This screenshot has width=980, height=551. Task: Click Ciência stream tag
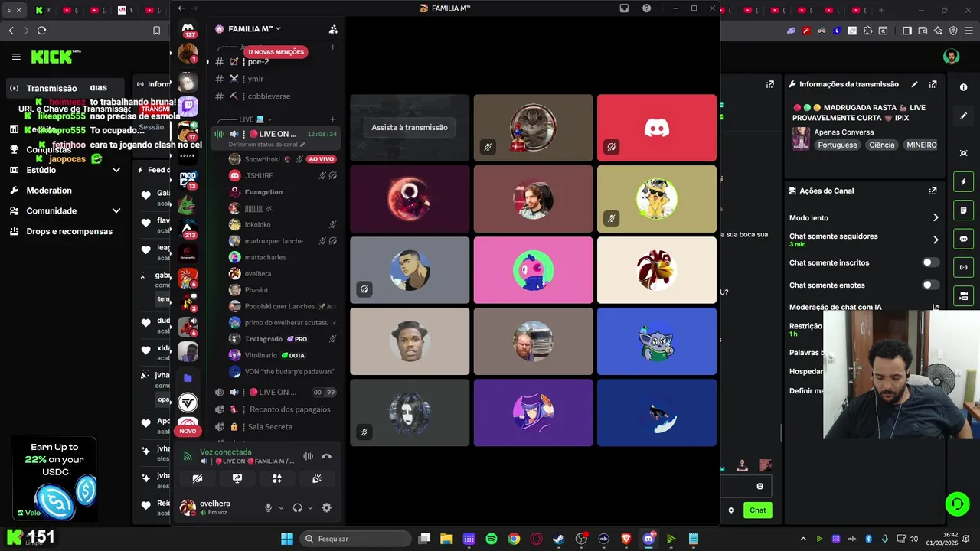tap(881, 145)
